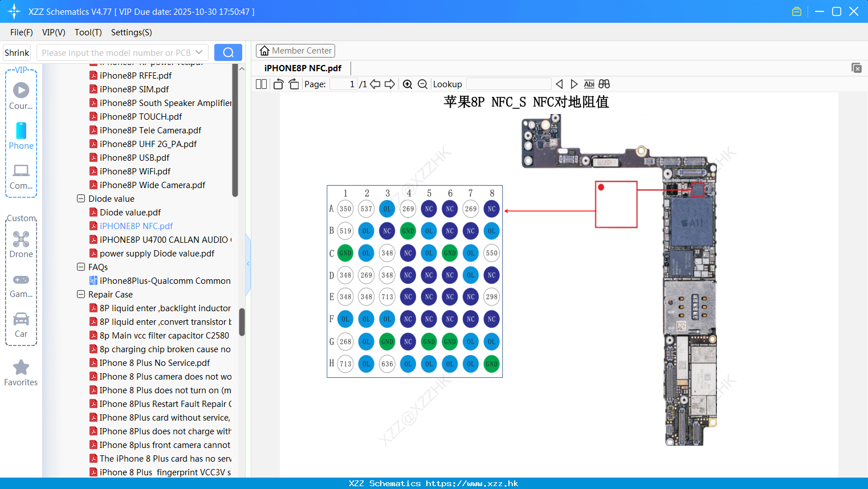Rotate the page counterclockwise
Viewport: 868px width, 489px height.
(278, 84)
